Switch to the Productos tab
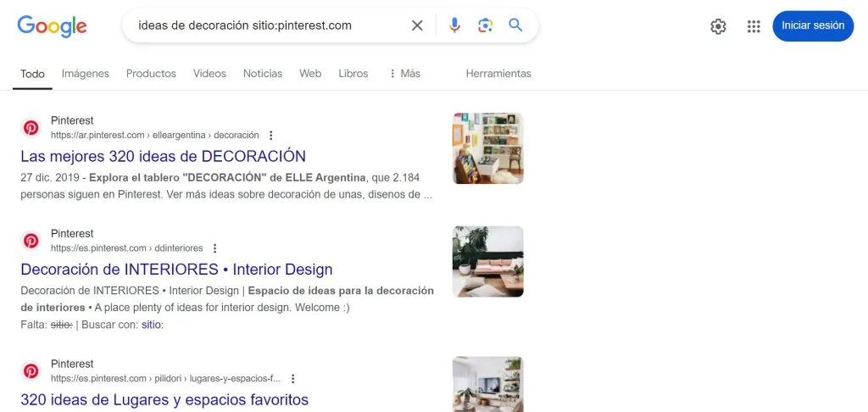This screenshot has height=412, width=868. coord(151,73)
